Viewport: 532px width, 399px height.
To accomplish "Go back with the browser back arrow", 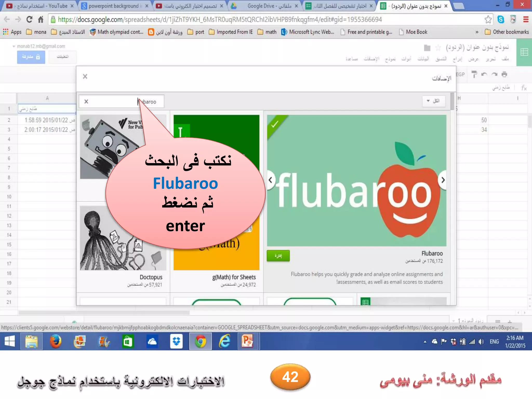I will [x=7, y=19].
